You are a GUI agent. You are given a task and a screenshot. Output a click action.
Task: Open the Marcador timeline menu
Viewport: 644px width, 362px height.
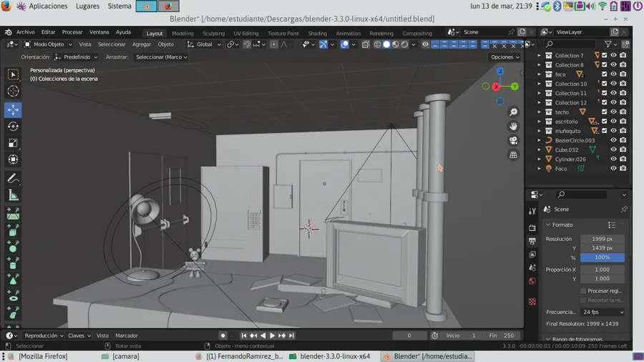[x=127, y=336]
